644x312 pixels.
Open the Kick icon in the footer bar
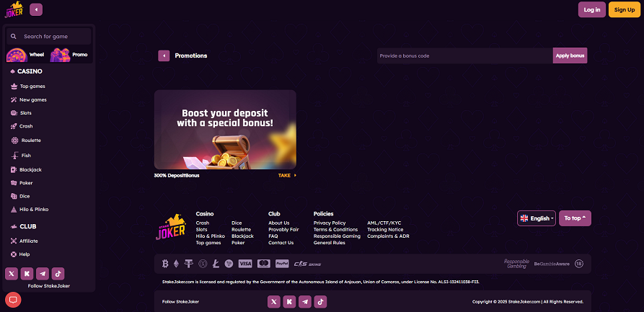(290, 302)
